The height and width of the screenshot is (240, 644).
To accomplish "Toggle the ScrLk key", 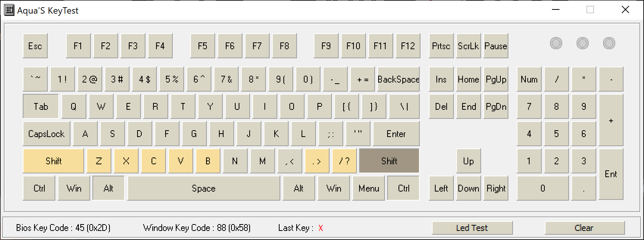I will (x=468, y=46).
